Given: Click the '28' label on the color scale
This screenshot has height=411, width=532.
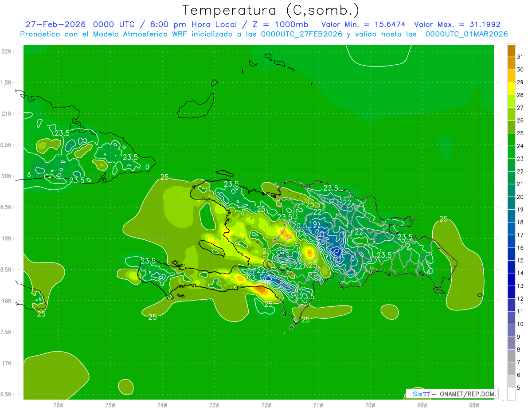Looking at the screenshot, I should (520, 95).
